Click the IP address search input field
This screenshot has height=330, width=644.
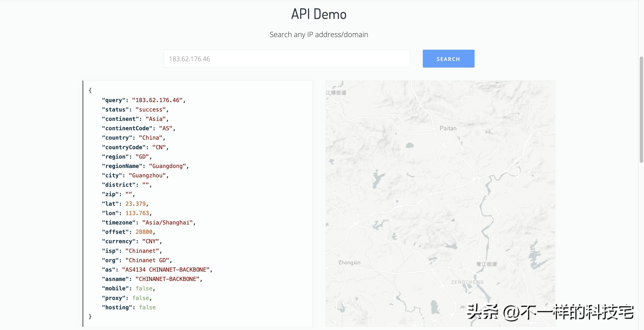(x=286, y=59)
